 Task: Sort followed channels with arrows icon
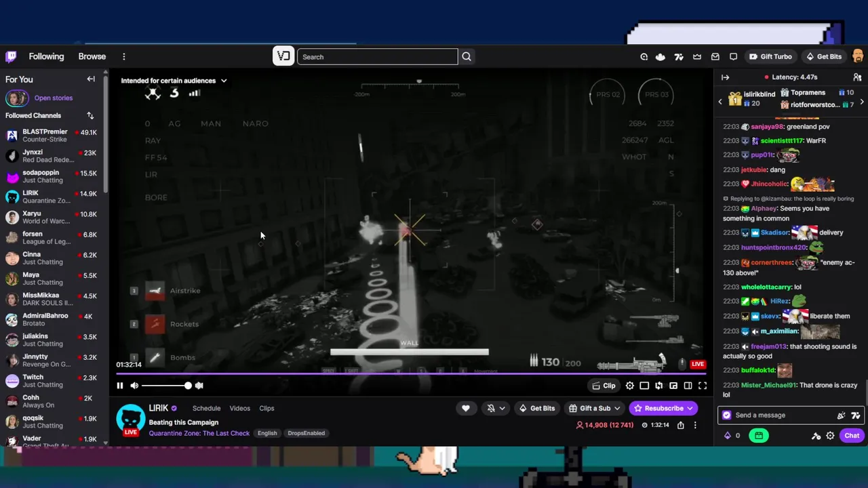click(x=90, y=116)
